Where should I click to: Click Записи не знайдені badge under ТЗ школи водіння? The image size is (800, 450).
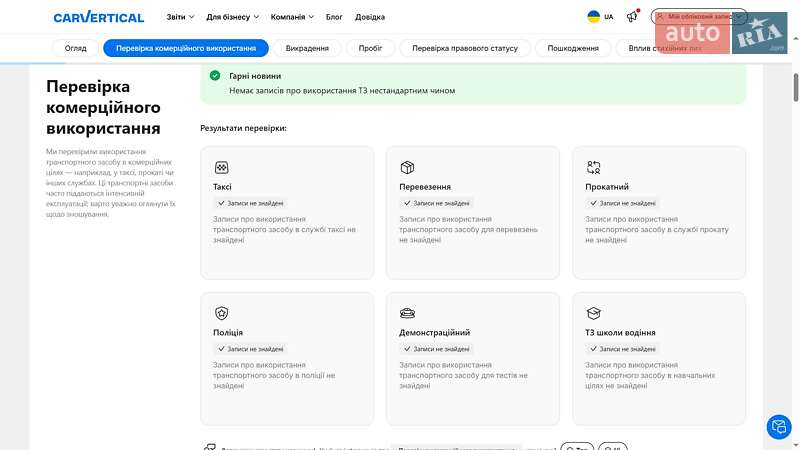622,349
